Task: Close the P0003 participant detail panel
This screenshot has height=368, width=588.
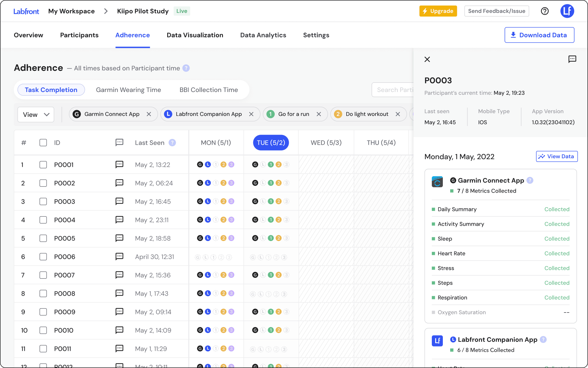Action: tap(427, 59)
